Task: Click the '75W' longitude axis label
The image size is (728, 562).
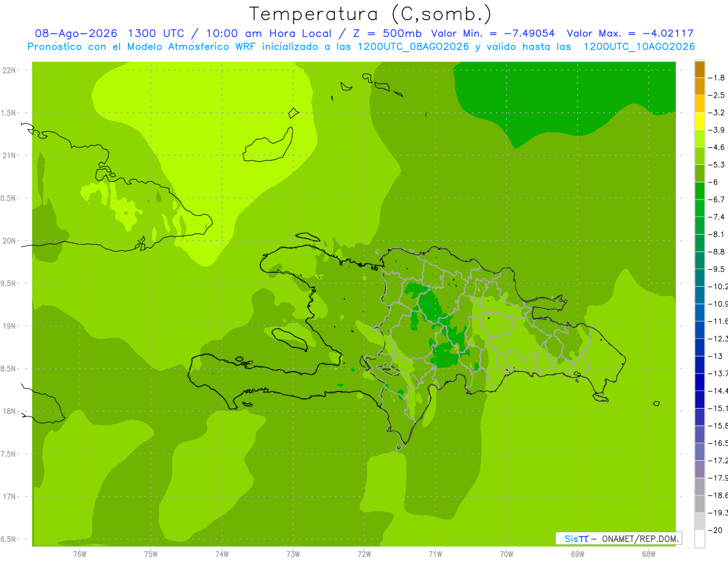Action: [x=151, y=554]
